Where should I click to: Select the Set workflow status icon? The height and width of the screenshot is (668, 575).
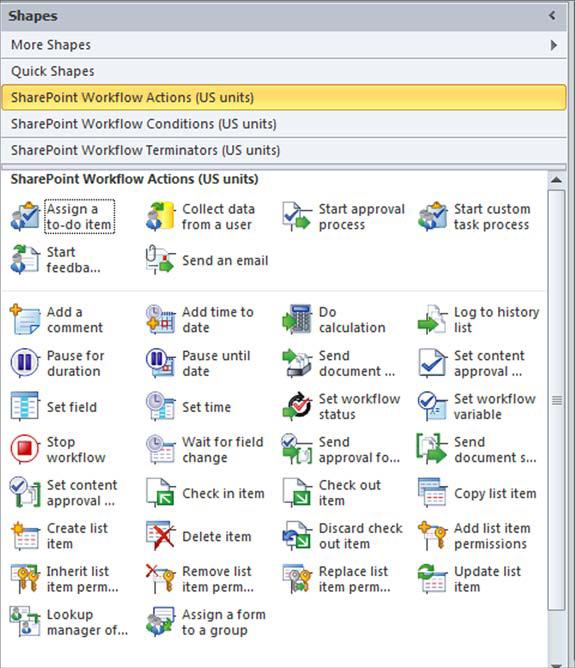pyautogui.click(x=296, y=406)
